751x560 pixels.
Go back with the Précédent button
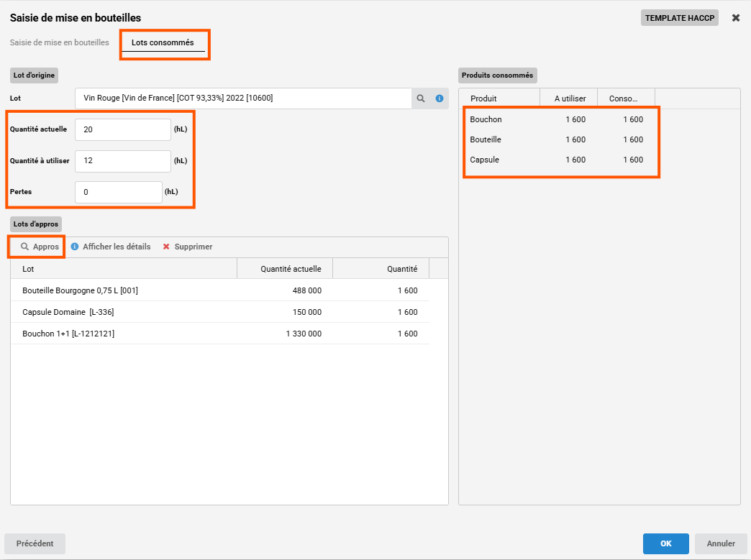point(35,543)
